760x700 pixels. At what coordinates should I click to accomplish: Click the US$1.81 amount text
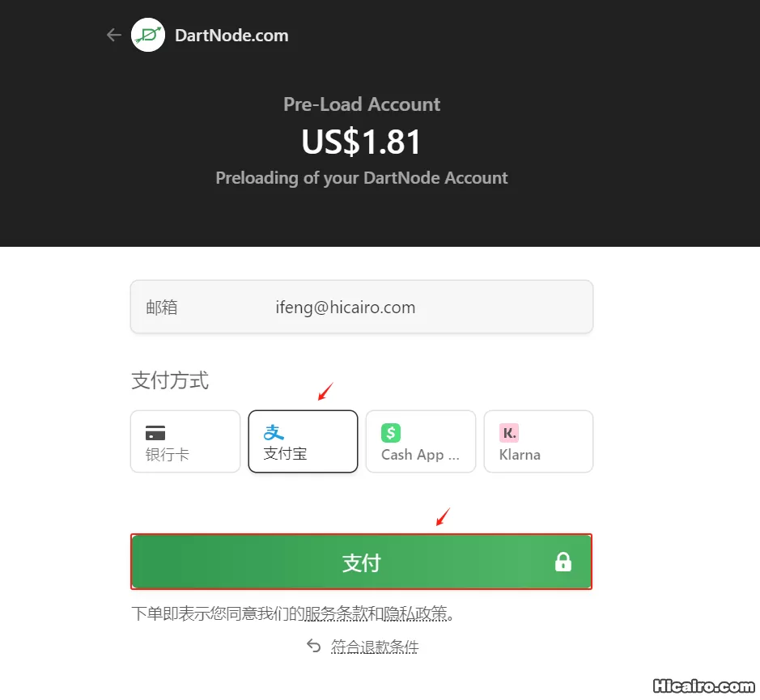pyautogui.click(x=361, y=142)
